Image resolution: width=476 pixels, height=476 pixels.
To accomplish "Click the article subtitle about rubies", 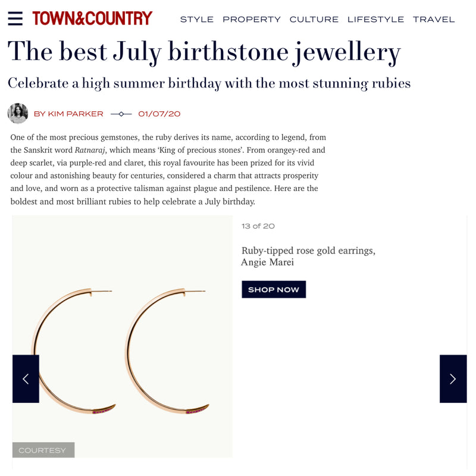I will (209, 83).
